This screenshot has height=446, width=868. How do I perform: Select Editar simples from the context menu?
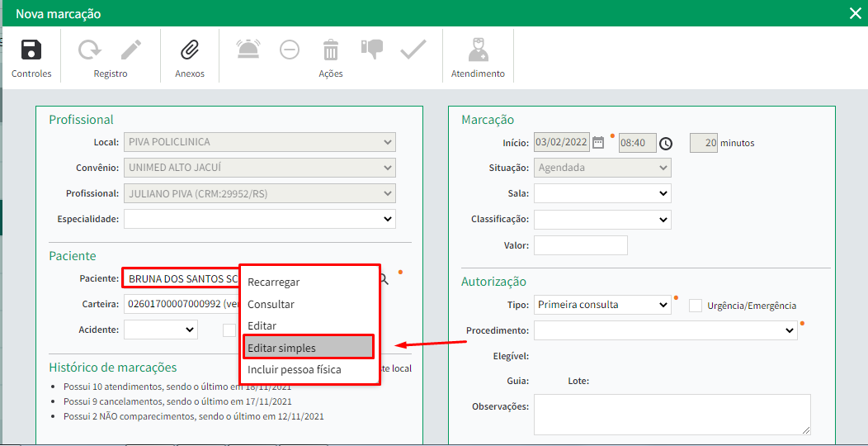coord(309,348)
